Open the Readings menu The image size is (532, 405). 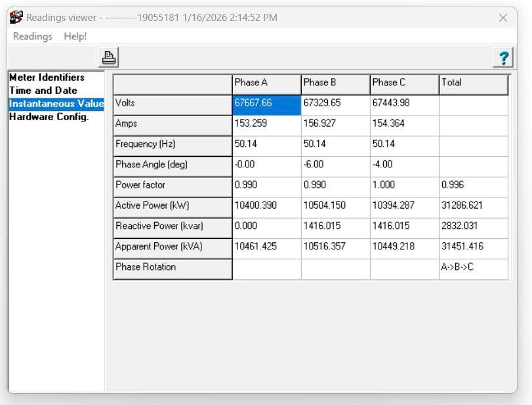33,36
